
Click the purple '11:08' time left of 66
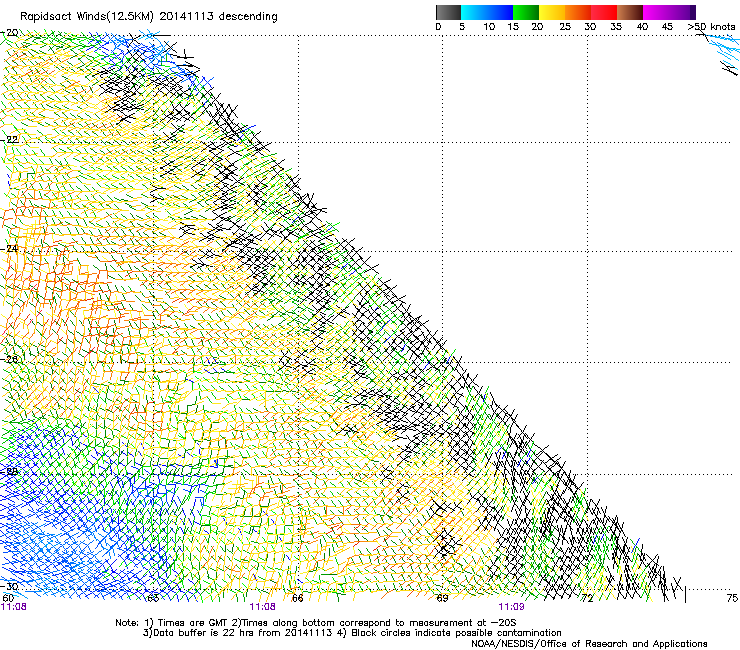262,607
